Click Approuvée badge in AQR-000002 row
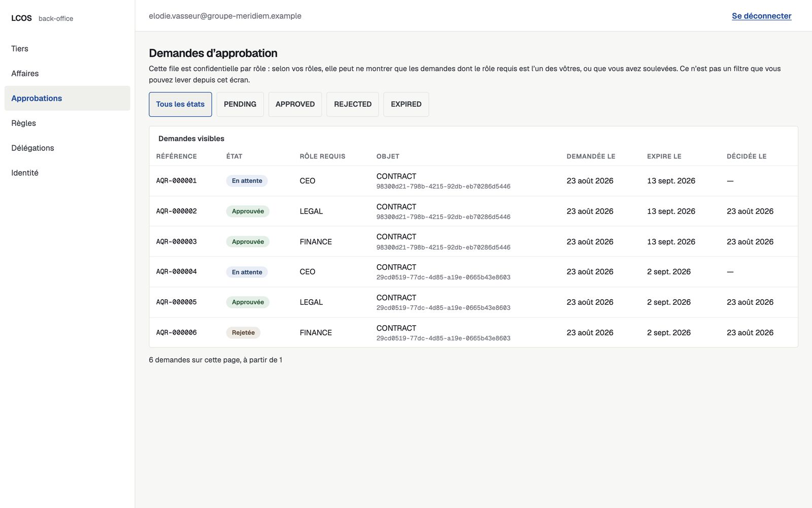The height and width of the screenshot is (508, 812). pyautogui.click(x=248, y=211)
